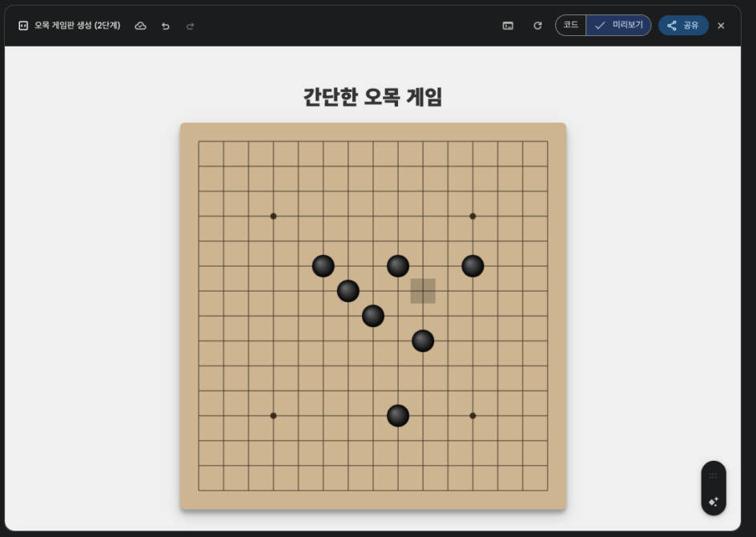Click the drag handle dots on the floating pill
Viewport: 756px width, 537px height.
714,476
